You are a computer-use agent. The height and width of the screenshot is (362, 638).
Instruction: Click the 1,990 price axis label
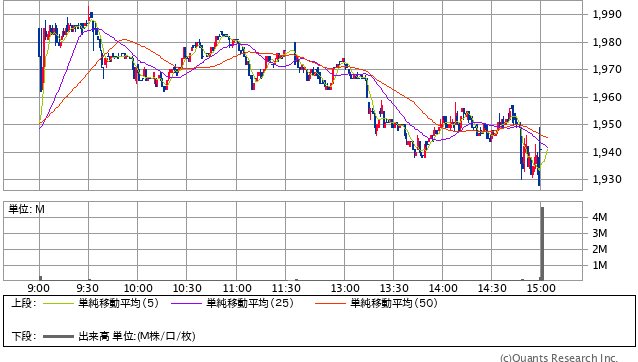tap(607, 14)
